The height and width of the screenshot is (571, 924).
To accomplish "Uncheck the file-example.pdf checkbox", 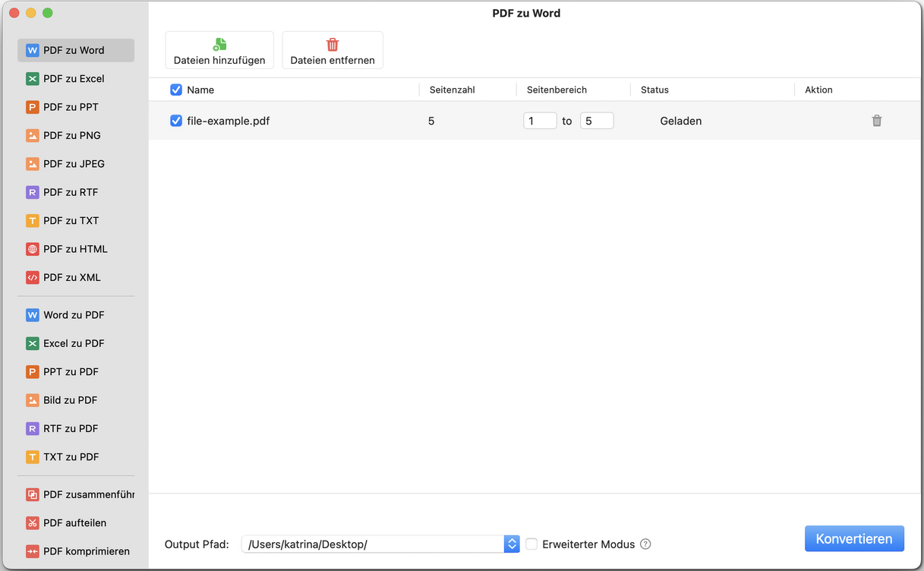I will click(x=176, y=120).
